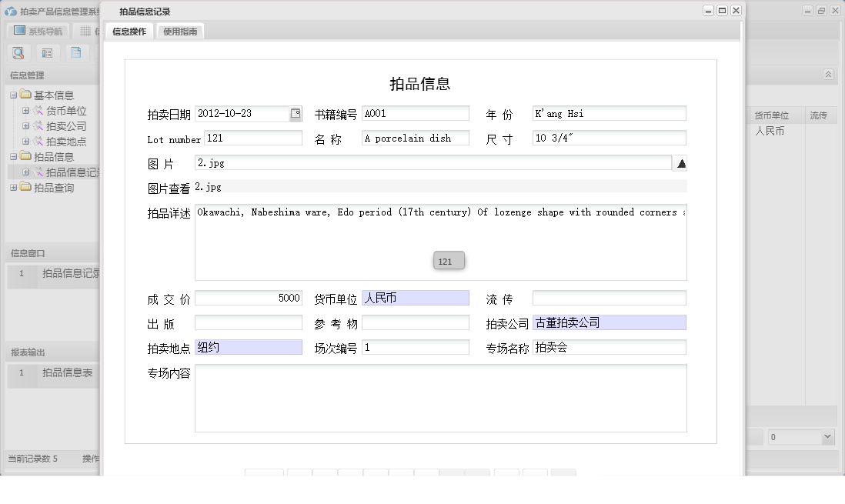Viewport: 845px width, 504px height.
Task: Click the new document icon in the toolbar
Action: point(75,52)
